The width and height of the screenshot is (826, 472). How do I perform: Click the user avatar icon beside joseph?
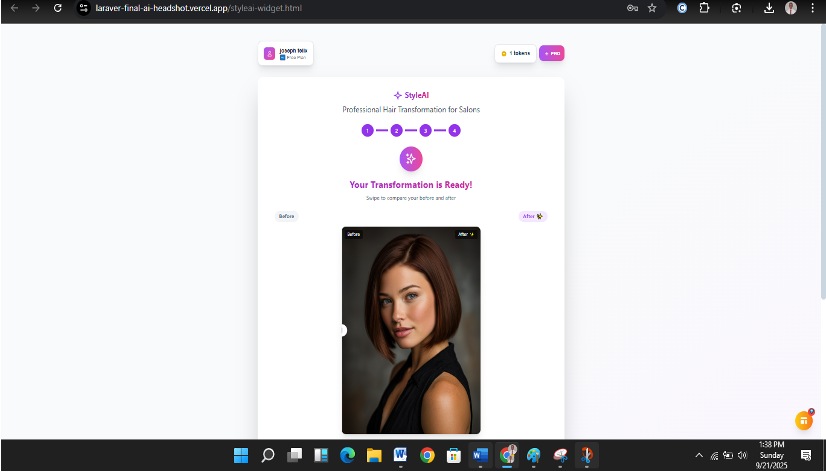point(269,54)
